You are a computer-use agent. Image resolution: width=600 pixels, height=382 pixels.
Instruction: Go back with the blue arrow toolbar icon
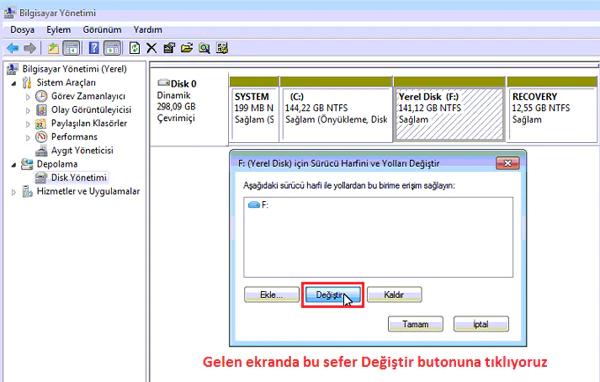pos(13,48)
